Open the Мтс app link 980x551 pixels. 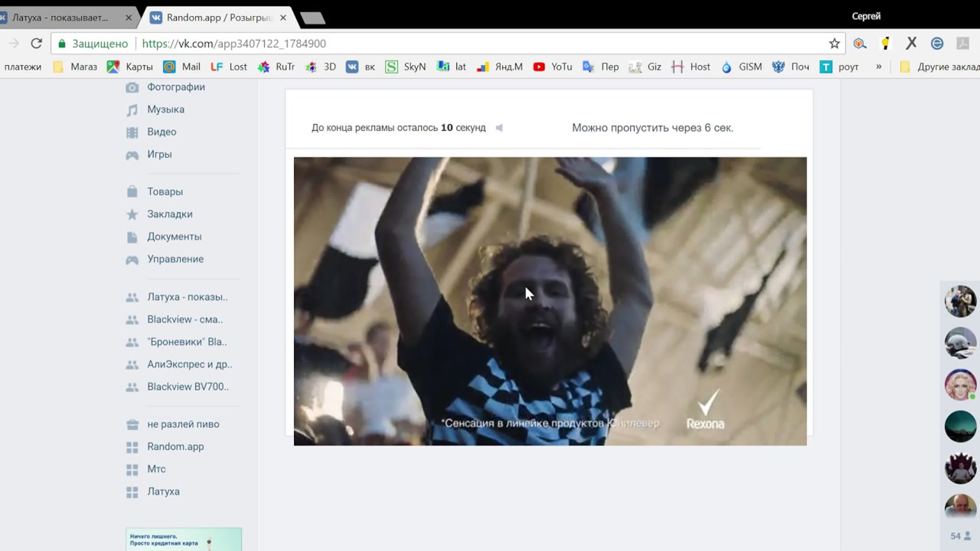(x=156, y=469)
